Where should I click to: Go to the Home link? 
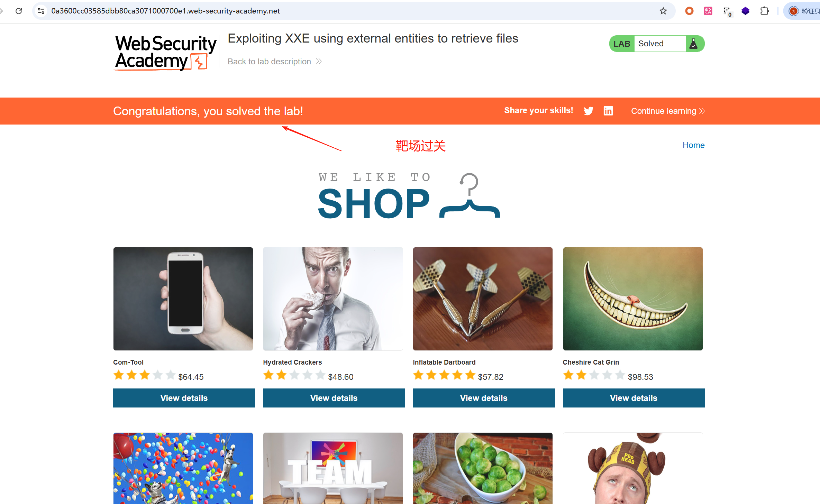coord(693,145)
